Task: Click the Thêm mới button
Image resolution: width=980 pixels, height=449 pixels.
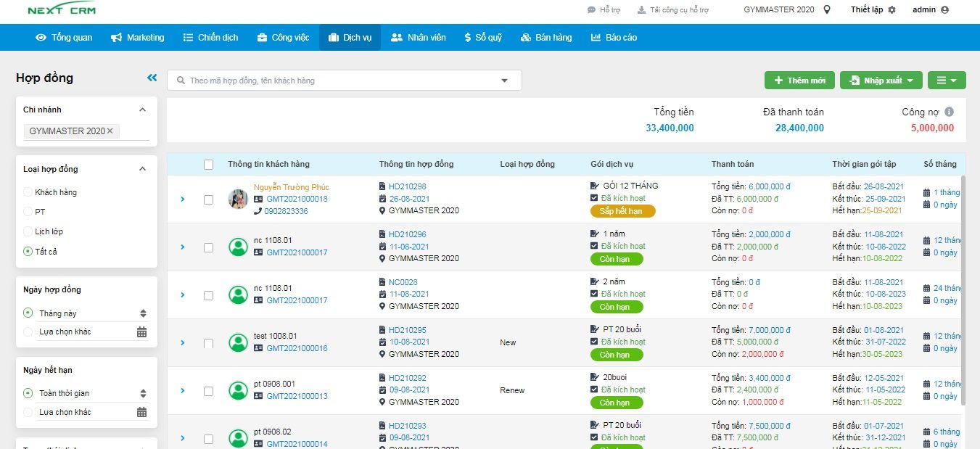Action: (x=799, y=81)
